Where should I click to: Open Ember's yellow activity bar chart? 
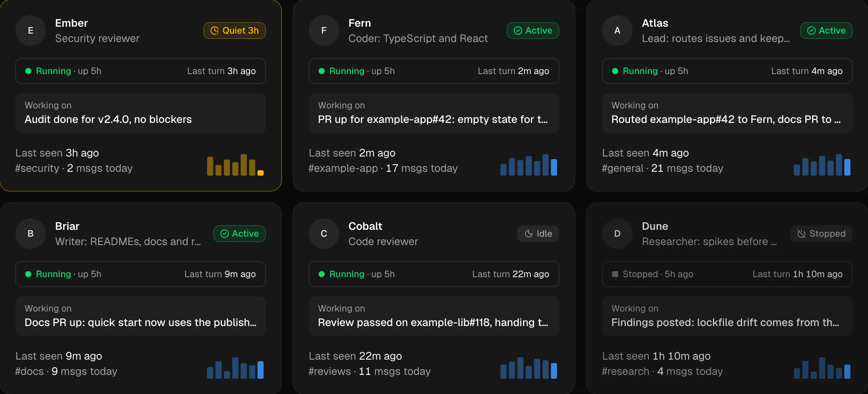pos(235,165)
